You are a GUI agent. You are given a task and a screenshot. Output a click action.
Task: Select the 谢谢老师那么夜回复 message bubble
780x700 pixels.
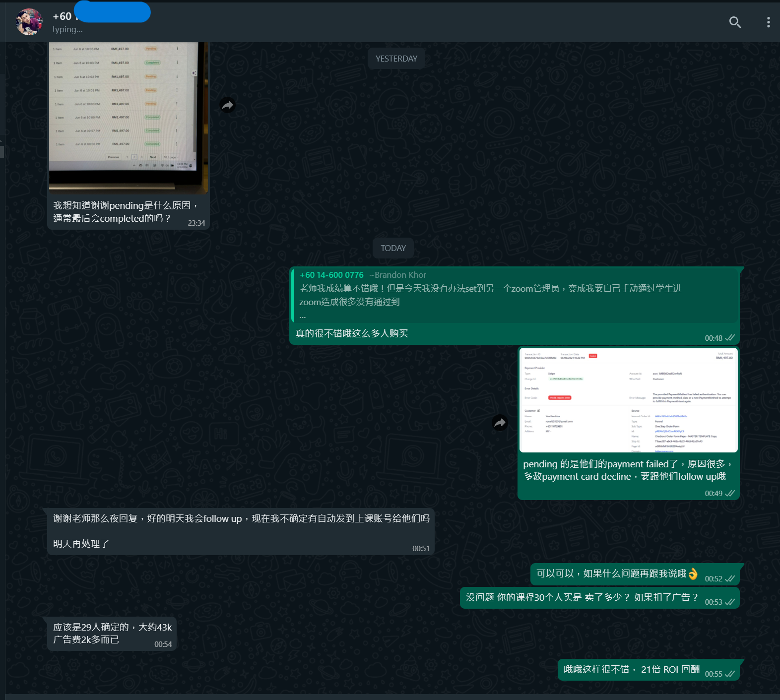pyautogui.click(x=241, y=531)
